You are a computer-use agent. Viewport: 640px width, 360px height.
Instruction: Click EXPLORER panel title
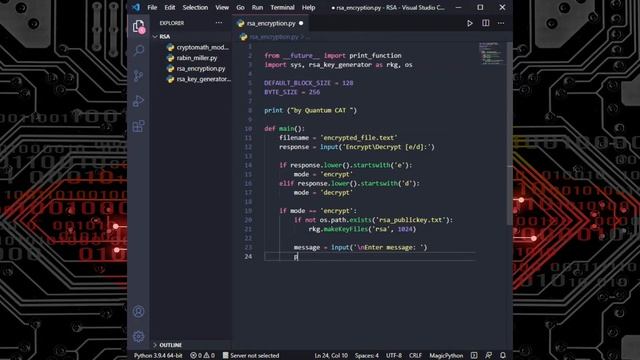172,23
